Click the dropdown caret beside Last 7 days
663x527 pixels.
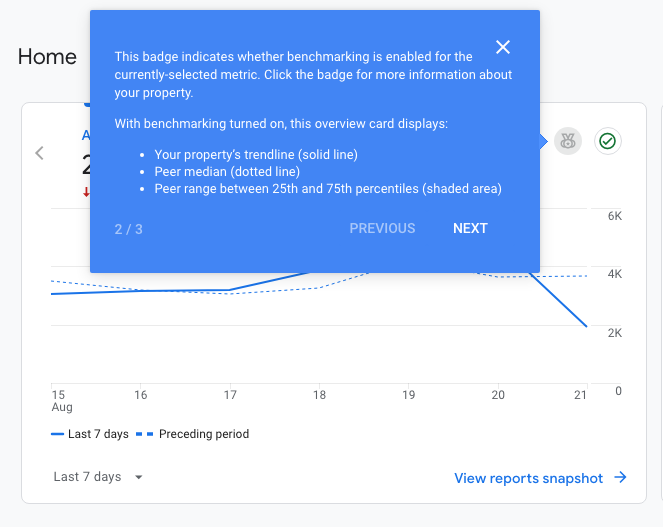pos(138,477)
